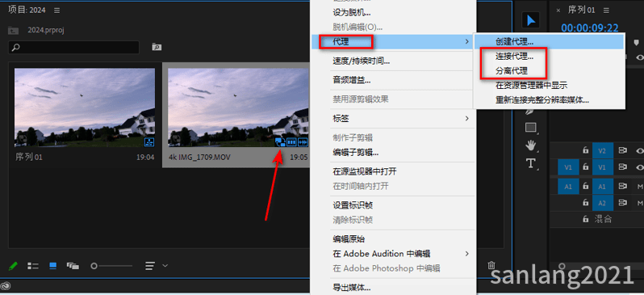This screenshot has width=644, height=295.
Task: Click sequence badge on 序列 01 thumbnail
Action: pyautogui.click(x=149, y=142)
